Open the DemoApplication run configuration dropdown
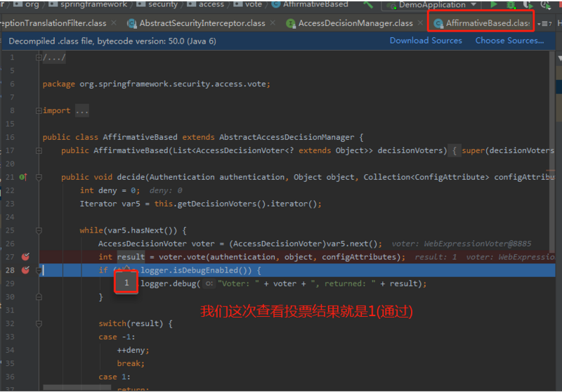Viewport: 562px width, 392px height. pos(432,5)
